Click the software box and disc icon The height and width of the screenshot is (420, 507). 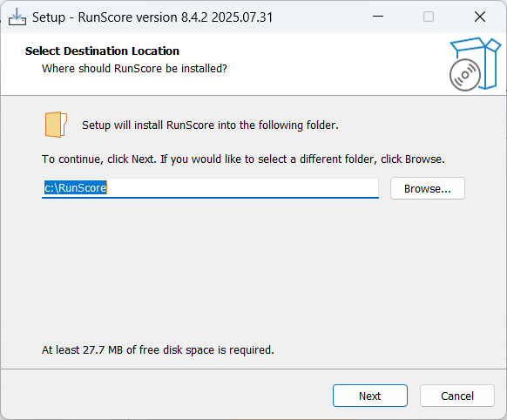475,64
